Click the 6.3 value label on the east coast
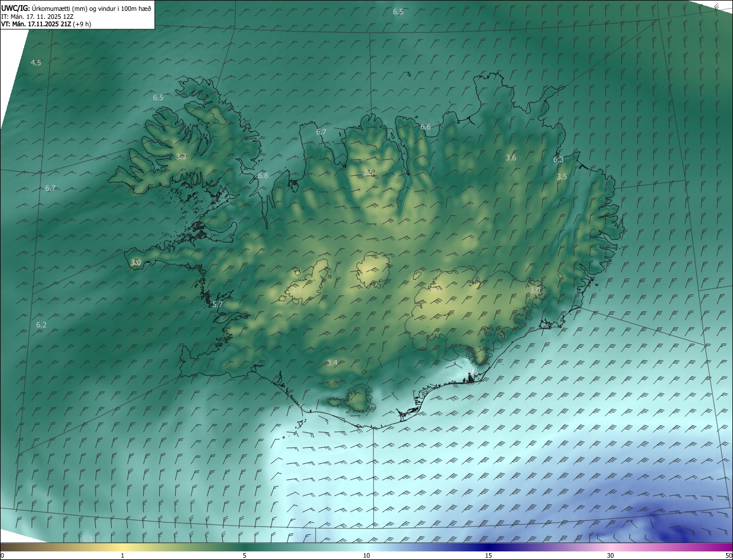 pos(558,160)
